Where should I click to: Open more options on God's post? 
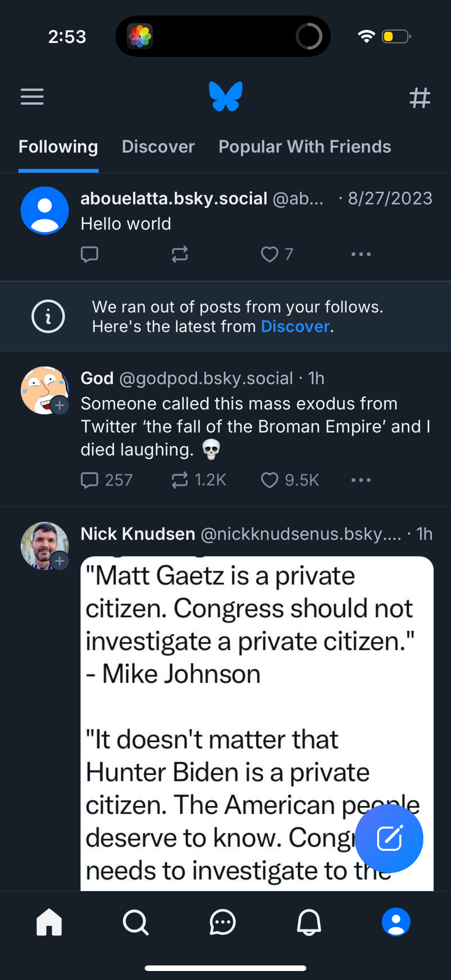[361, 480]
